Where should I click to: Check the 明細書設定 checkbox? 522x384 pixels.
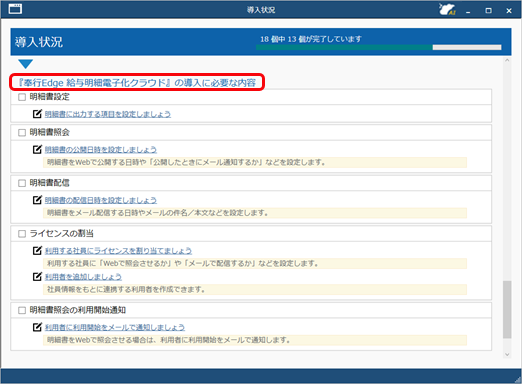[x=22, y=97]
